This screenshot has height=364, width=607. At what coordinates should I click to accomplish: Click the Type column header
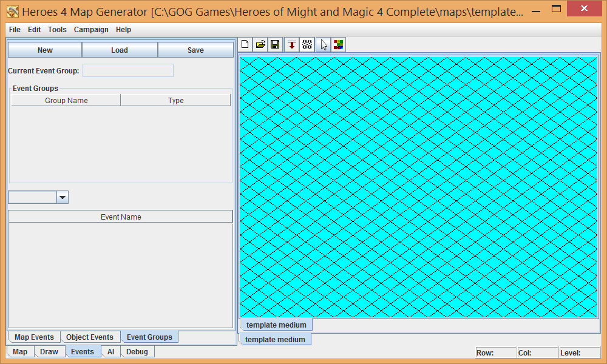pos(176,100)
